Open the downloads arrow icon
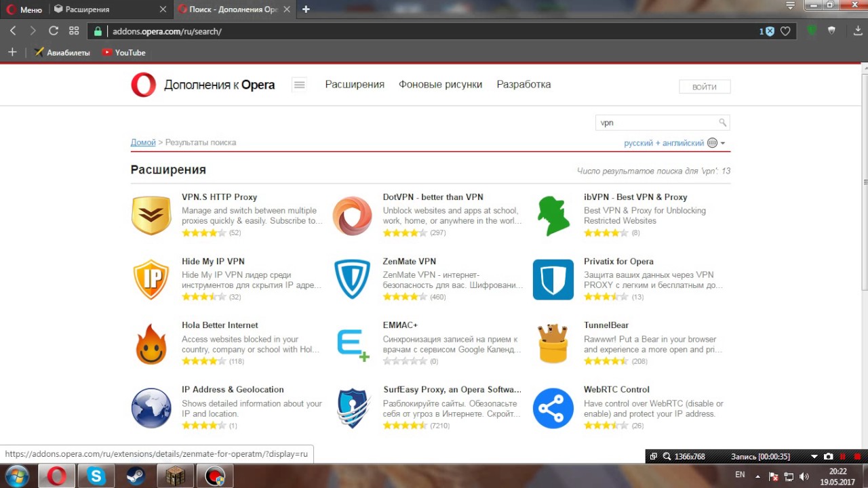Image resolution: width=868 pixels, height=488 pixels. point(857,31)
